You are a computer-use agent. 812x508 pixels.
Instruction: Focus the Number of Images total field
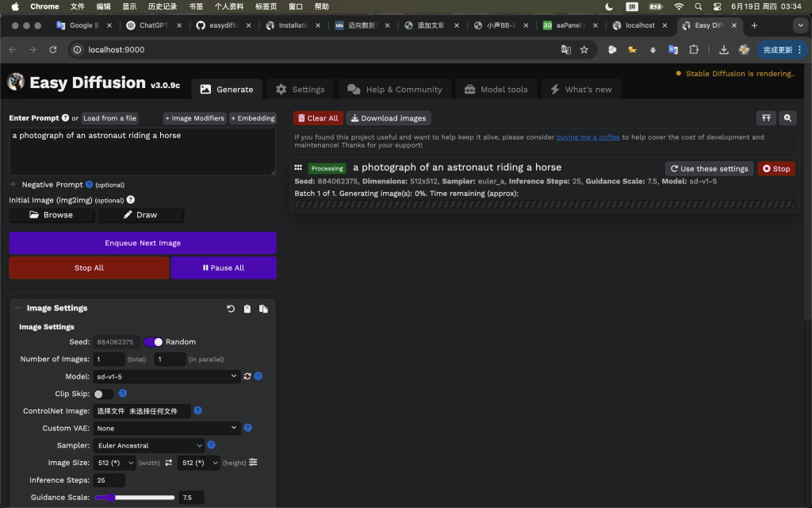tap(109, 360)
